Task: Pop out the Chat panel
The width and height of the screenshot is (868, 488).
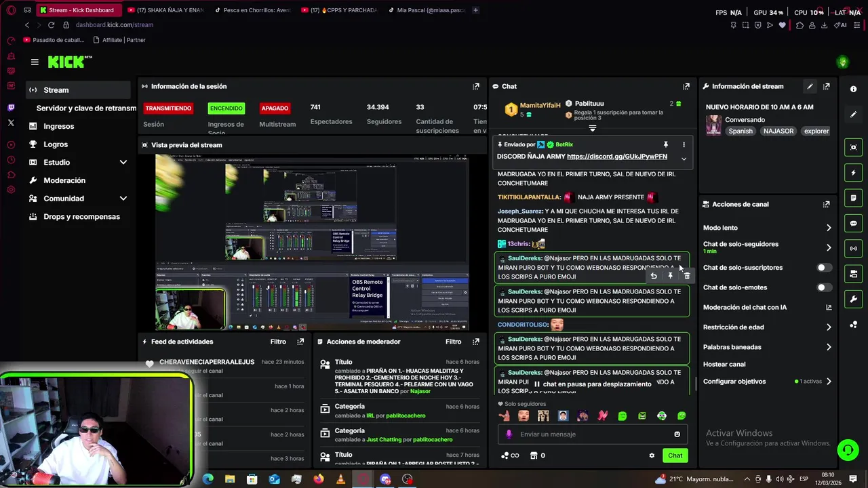Action: [686, 86]
